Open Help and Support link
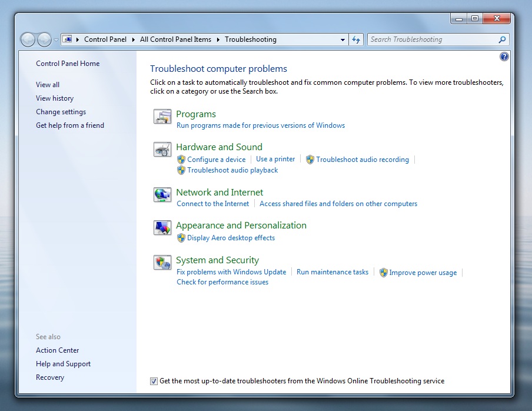Screen dimensions: 532x411 [63, 364]
